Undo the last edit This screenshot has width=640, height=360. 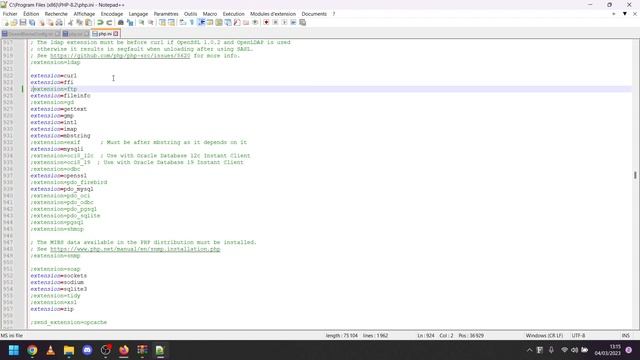[x=100, y=22]
